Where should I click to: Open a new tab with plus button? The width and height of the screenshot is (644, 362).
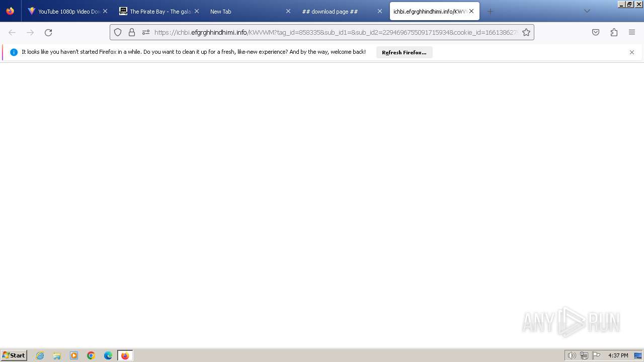tap(491, 11)
